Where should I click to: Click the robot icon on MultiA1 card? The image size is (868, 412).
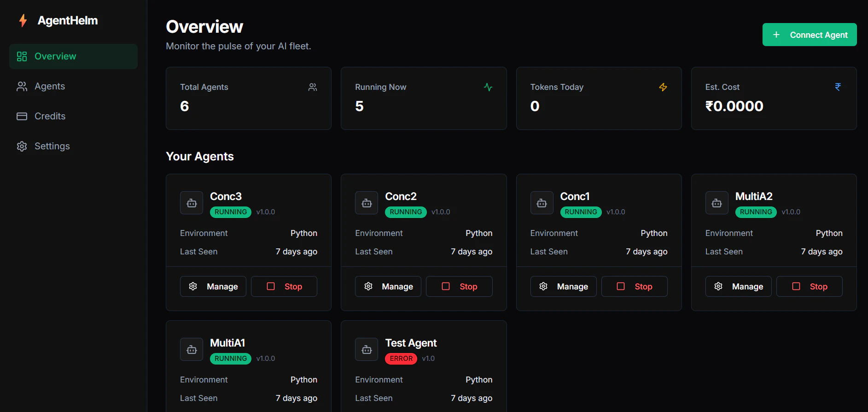192,349
